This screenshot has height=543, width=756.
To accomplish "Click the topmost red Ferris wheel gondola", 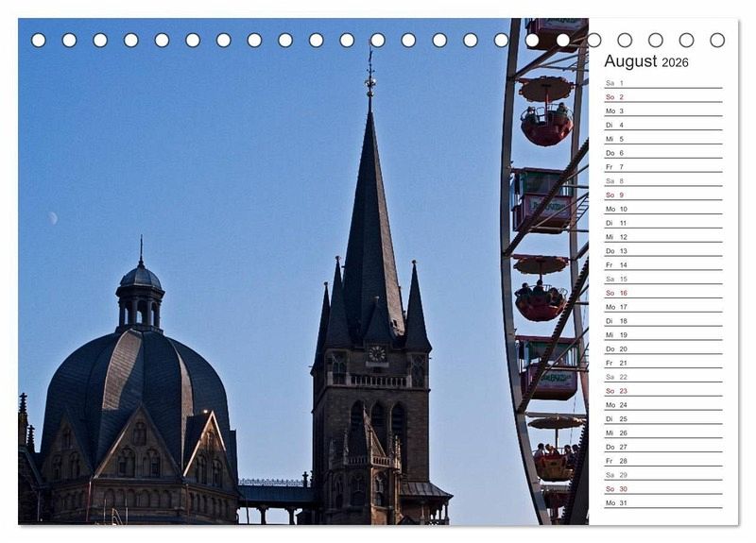I will [x=546, y=123].
